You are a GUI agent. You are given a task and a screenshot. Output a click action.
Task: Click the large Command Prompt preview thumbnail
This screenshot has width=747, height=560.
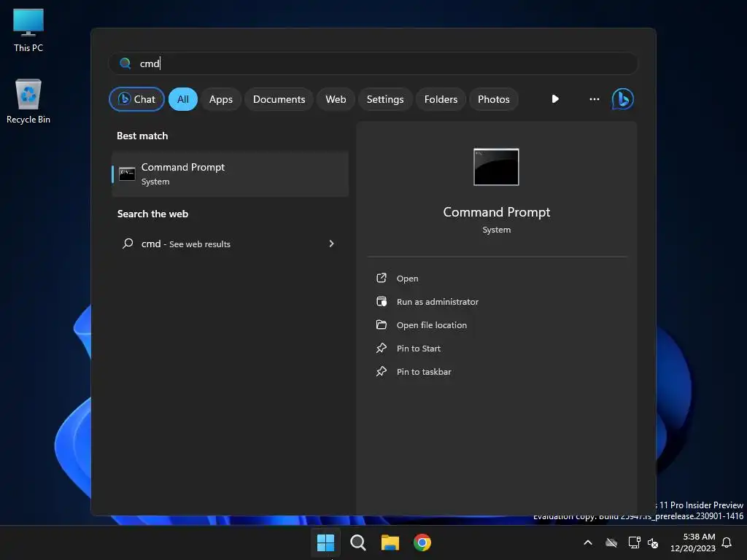click(x=496, y=167)
